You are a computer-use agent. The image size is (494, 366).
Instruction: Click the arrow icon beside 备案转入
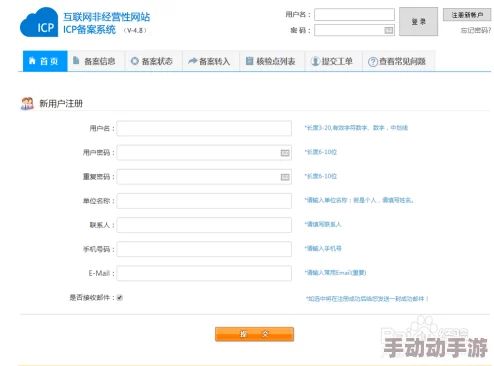click(x=192, y=61)
